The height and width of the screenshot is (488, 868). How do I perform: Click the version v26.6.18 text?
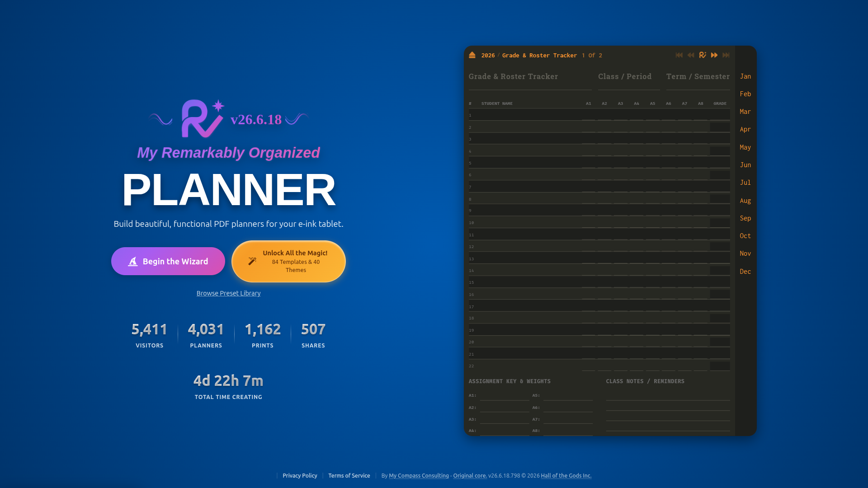coord(256,119)
